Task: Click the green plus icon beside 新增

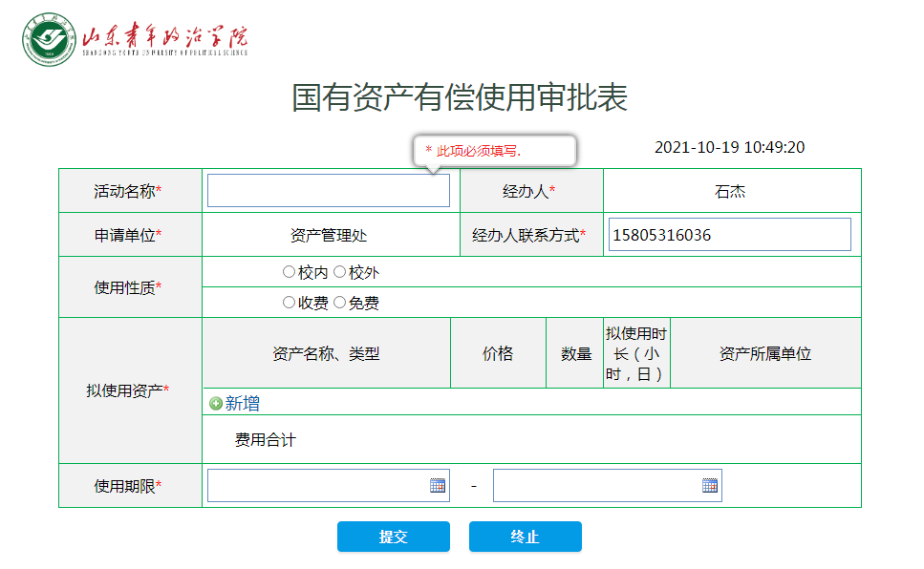Action: [217, 402]
